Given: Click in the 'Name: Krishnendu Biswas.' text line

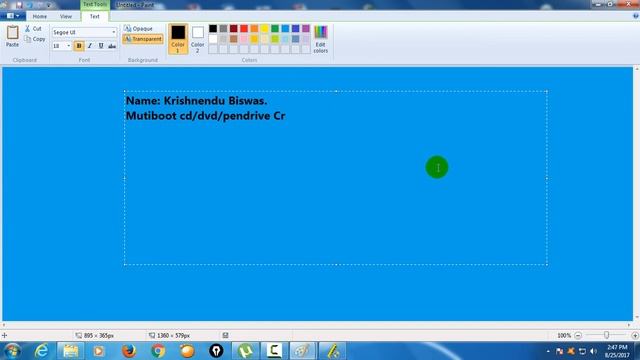Looking at the screenshot, I should tap(196, 101).
